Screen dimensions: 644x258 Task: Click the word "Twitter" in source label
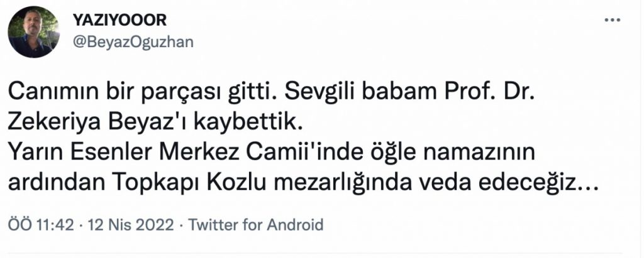click(x=213, y=225)
